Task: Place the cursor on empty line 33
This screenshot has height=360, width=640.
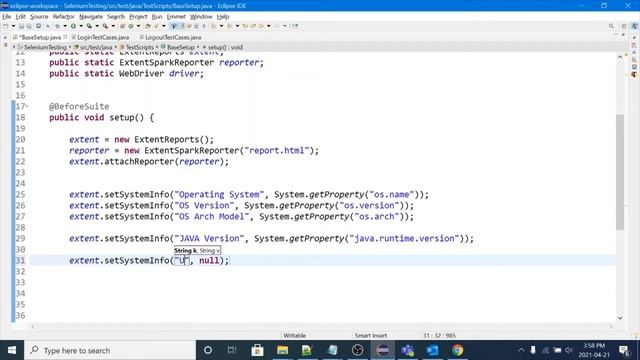Action: 322,282
